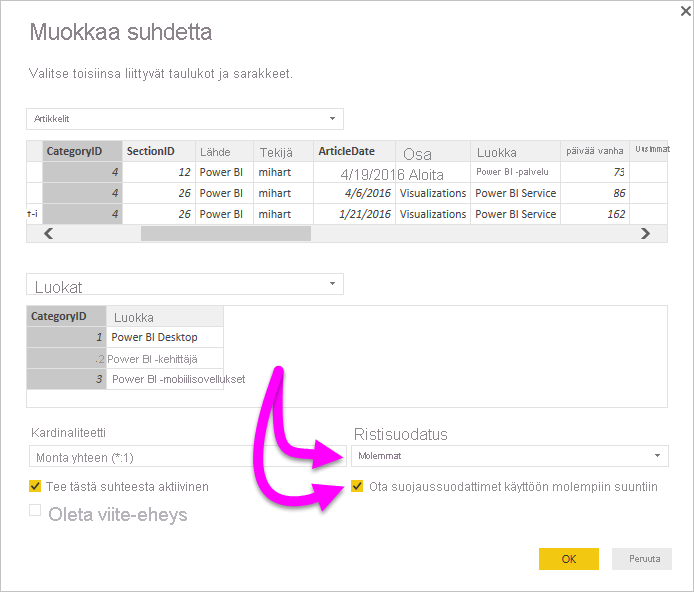694x592 pixels.
Task: Select the Tekijä column header
Action: [283, 151]
